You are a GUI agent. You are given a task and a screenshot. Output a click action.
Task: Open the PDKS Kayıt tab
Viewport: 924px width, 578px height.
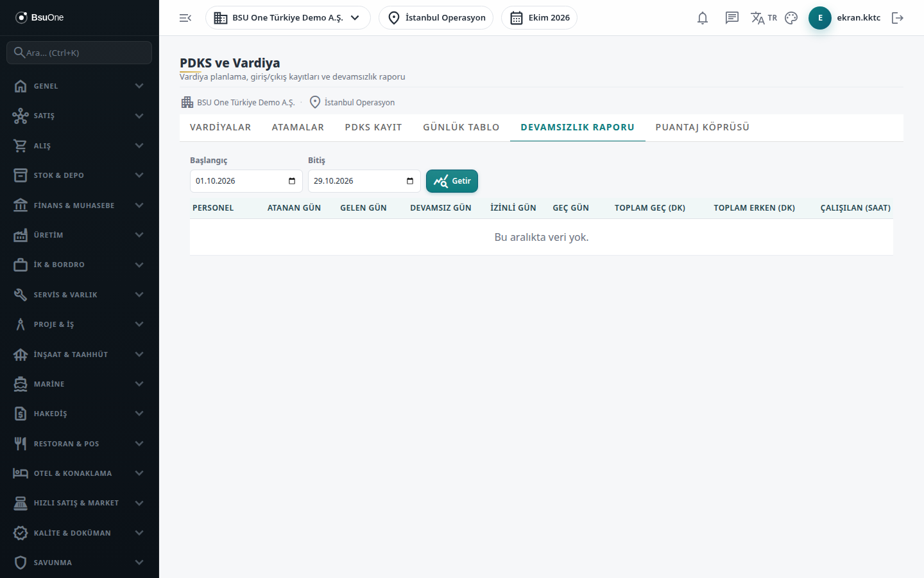[x=373, y=127]
